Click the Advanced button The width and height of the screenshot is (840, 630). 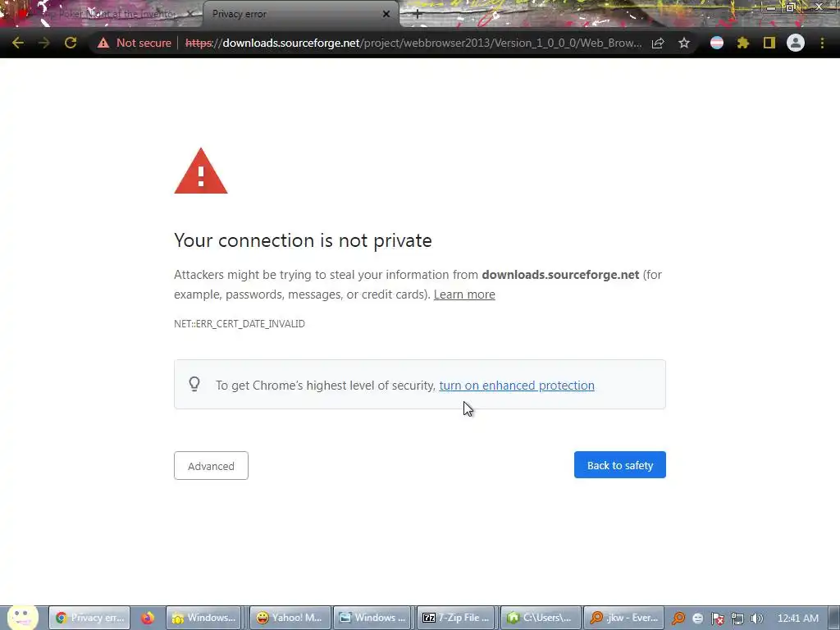click(211, 466)
